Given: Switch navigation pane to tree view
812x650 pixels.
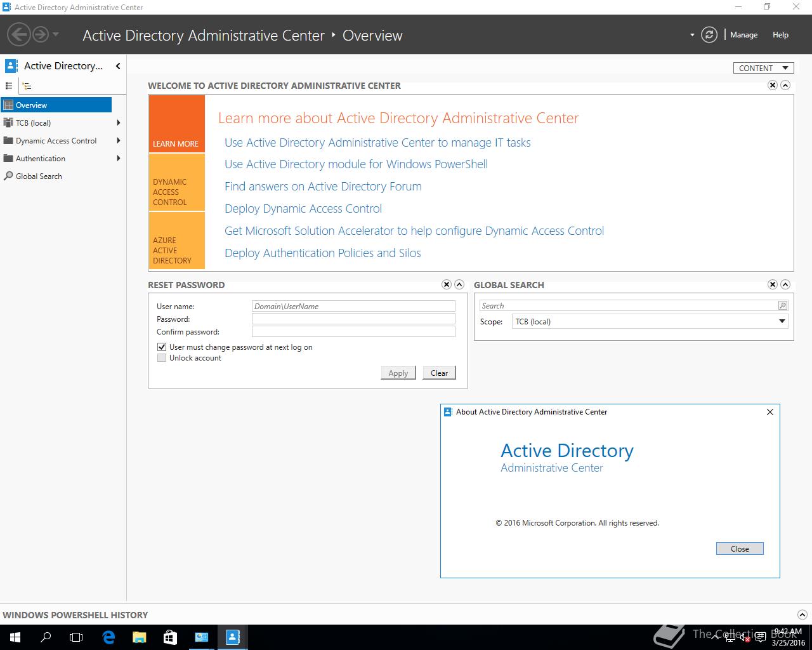Looking at the screenshot, I should click(x=27, y=86).
